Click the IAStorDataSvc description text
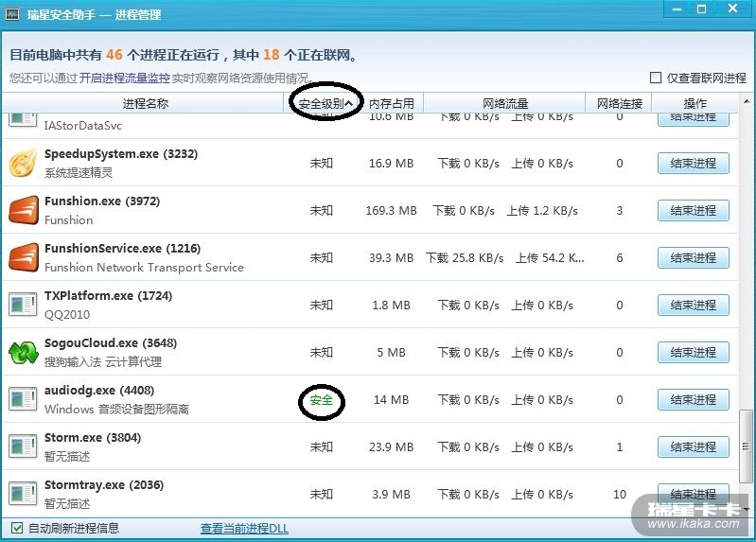Screen dimensions: 756x542 (83, 126)
